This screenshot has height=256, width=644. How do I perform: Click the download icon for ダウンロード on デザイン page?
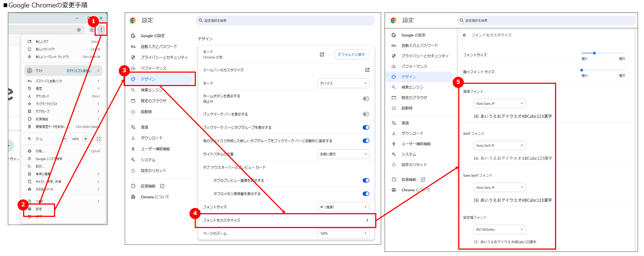(133, 138)
